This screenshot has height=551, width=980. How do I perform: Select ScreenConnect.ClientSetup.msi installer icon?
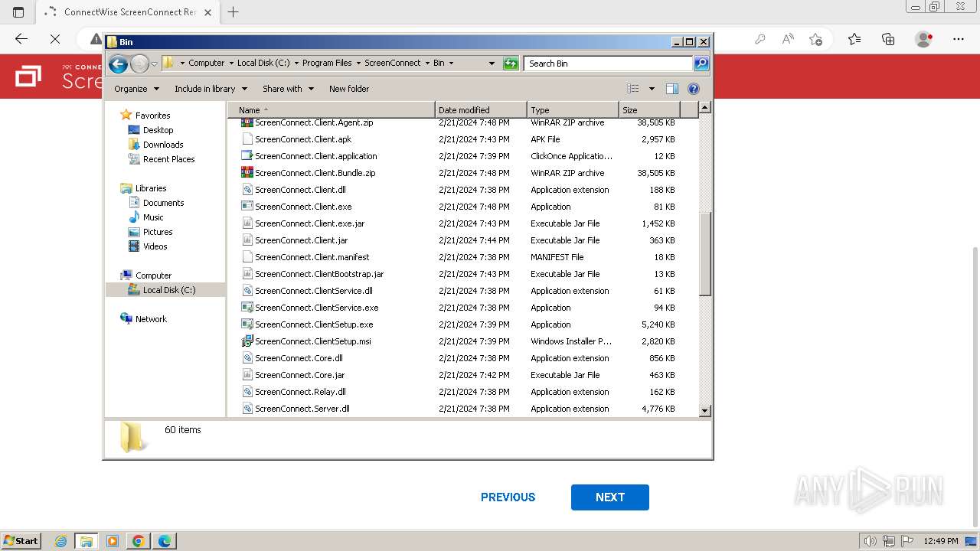click(x=247, y=341)
